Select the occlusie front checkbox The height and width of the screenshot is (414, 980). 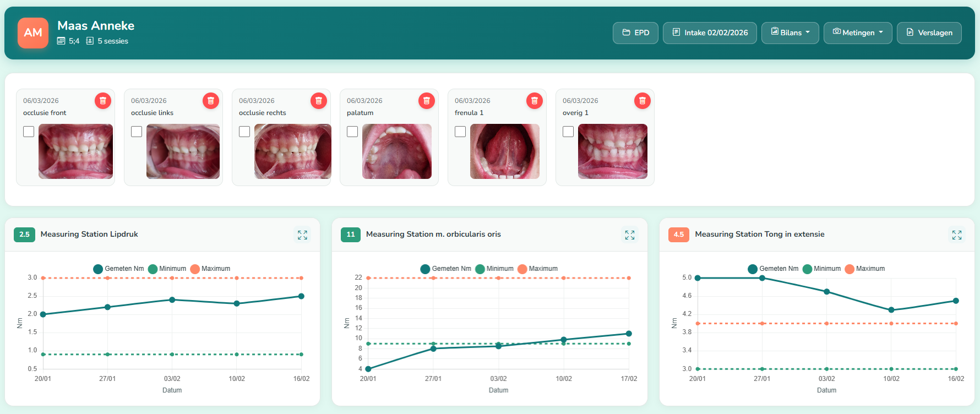[x=29, y=132]
